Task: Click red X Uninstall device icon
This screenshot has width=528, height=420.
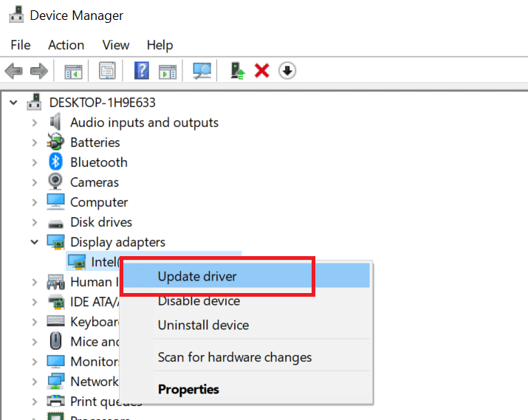Action: coord(262,71)
